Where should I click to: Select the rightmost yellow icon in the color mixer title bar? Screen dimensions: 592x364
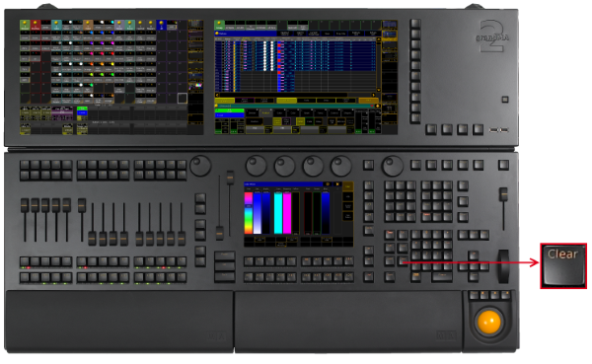[x=337, y=184]
